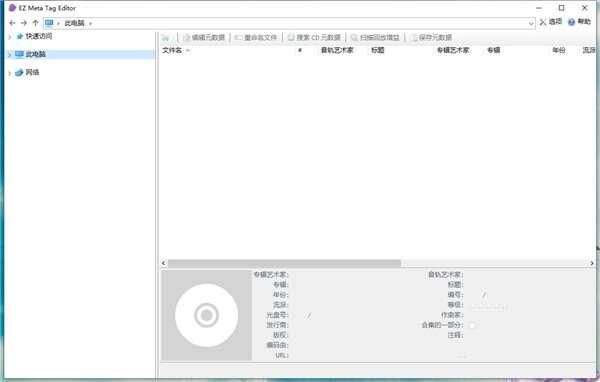This screenshot has width=600, height=382.
Task: Click the EZ Meta Tag Editor title icon
Action: (x=12, y=8)
